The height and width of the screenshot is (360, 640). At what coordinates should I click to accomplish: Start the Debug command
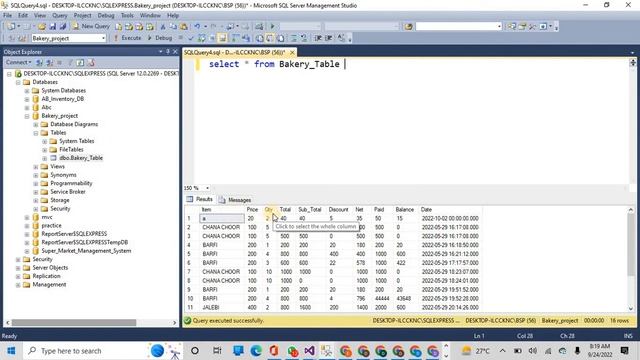click(x=160, y=38)
